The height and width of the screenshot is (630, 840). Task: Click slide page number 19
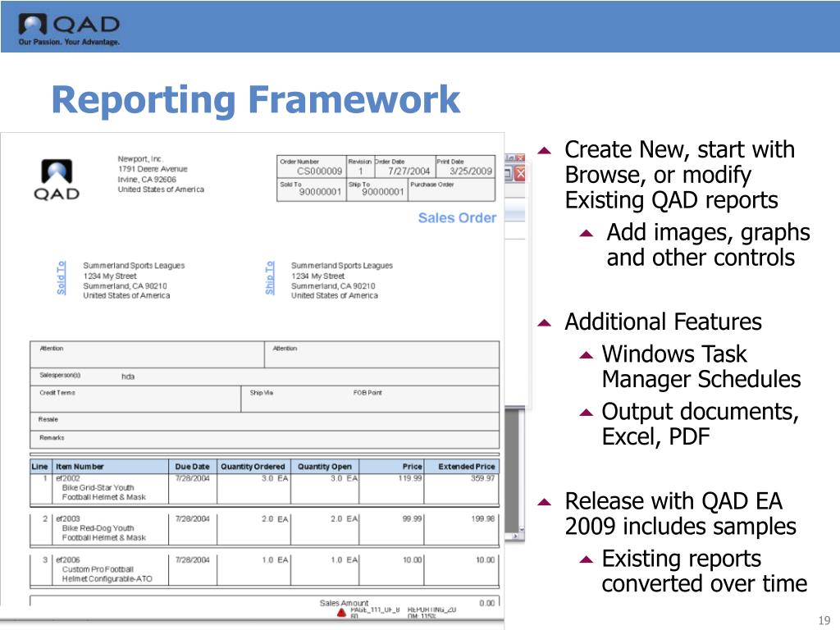(824, 620)
